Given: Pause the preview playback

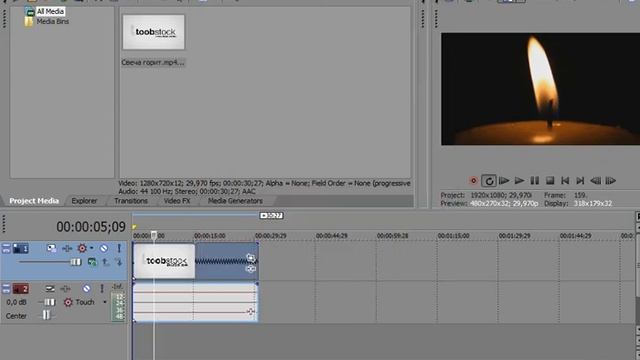Looking at the screenshot, I should (535, 180).
